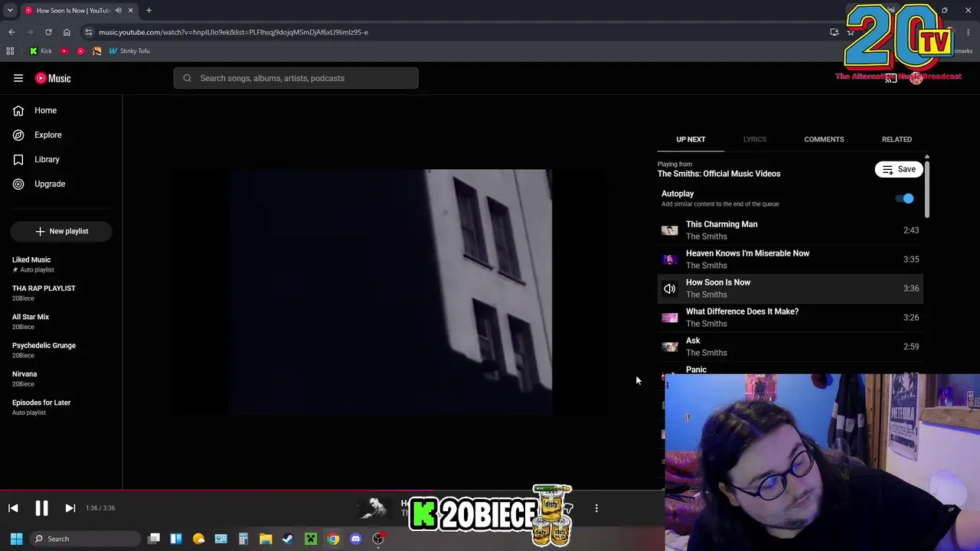Play This Charming Man from the queue
Screen dimensions: 980x551
pos(790,230)
